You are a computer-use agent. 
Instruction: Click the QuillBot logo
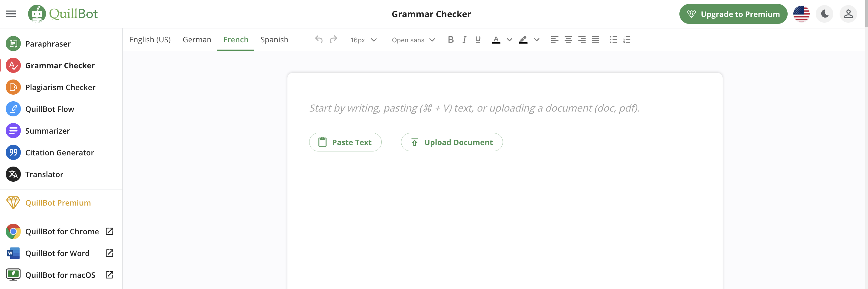(x=63, y=14)
